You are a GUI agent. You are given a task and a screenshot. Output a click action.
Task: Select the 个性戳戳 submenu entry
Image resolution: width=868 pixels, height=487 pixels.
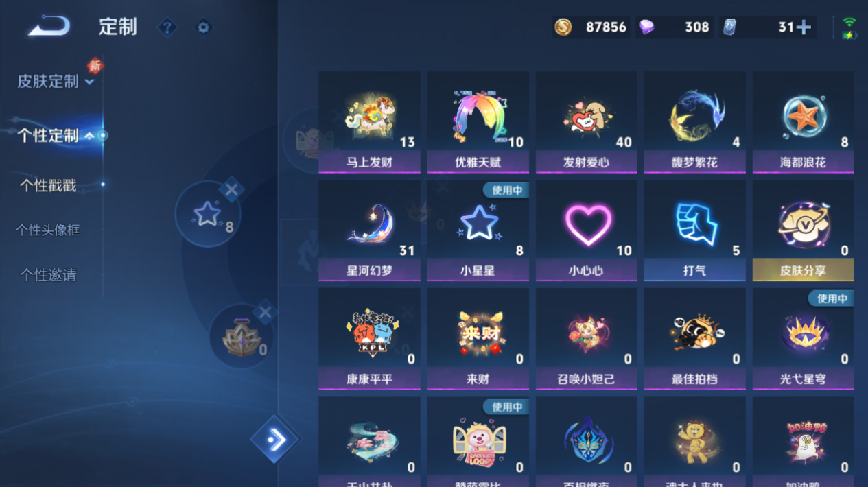pyautogui.click(x=48, y=185)
